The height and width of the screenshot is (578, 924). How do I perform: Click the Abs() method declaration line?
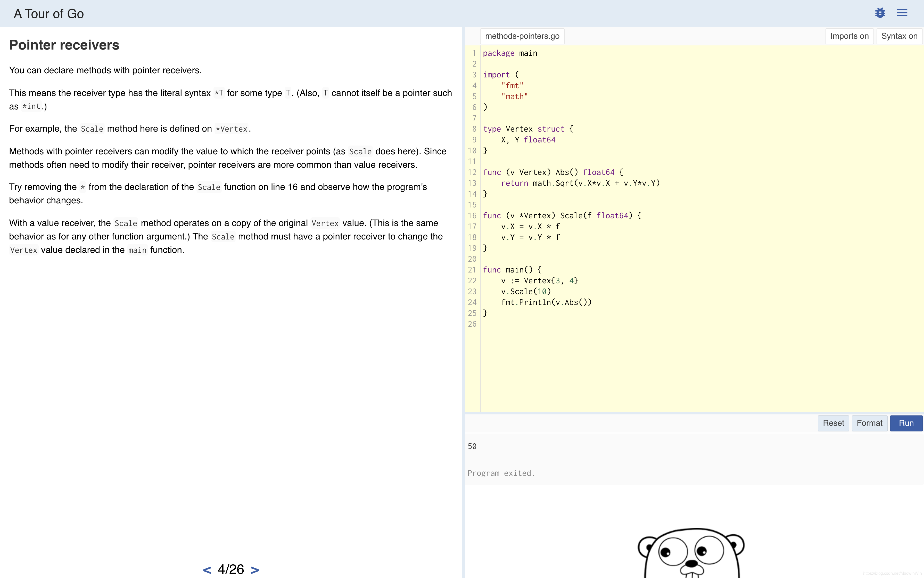(x=553, y=172)
